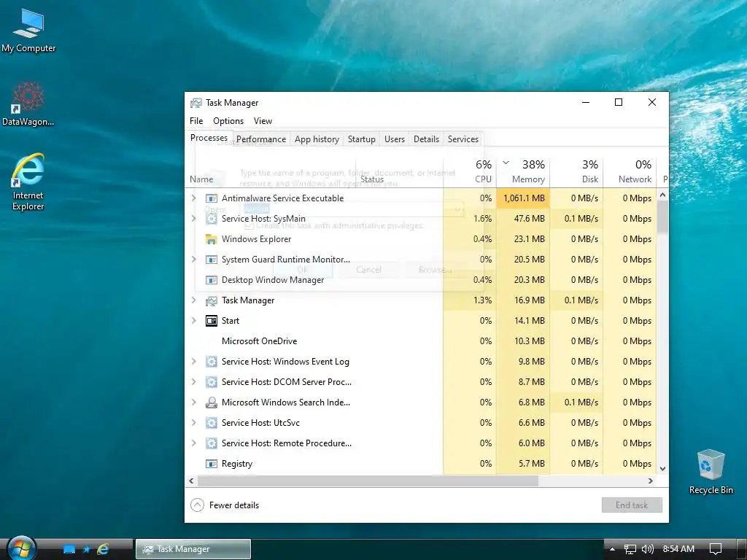Expand Service Host: Windows Event Log
Screen dimensions: 747x560
tap(193, 362)
